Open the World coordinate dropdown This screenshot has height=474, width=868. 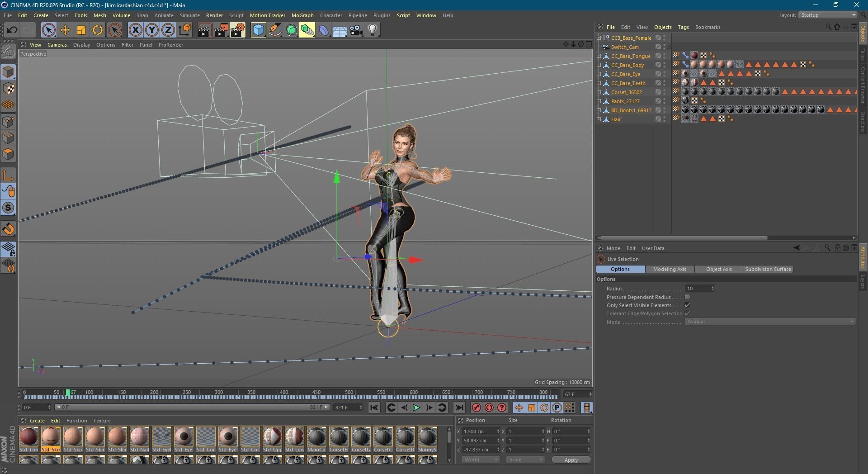pyautogui.click(x=480, y=460)
